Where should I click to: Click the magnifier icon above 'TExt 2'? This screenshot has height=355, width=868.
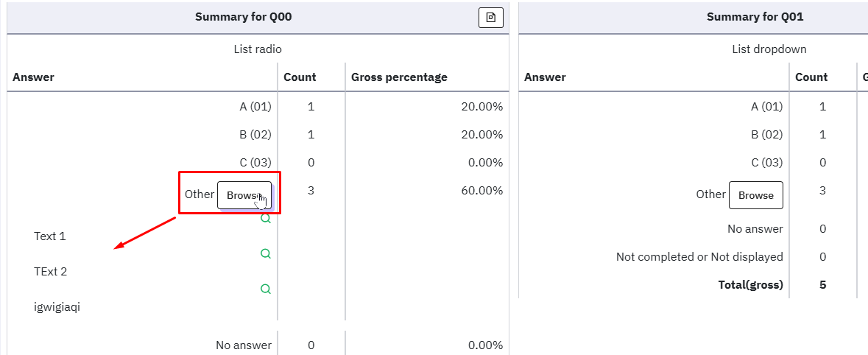click(266, 253)
